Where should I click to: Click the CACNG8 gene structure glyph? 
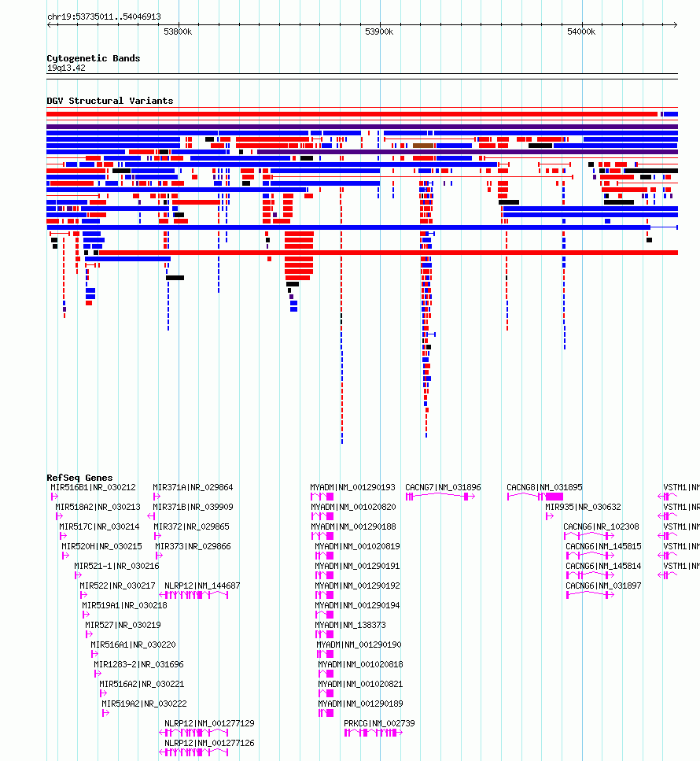coord(535,497)
